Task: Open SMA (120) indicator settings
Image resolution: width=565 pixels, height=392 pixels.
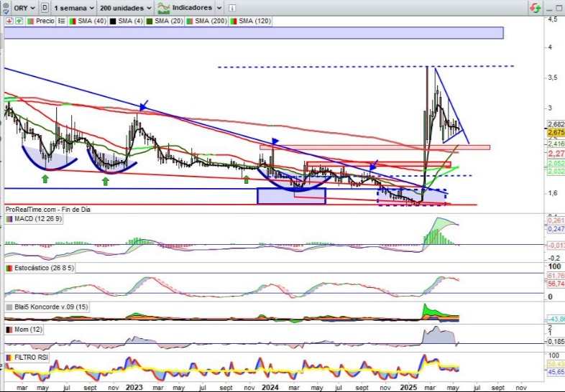Action: [x=251, y=22]
